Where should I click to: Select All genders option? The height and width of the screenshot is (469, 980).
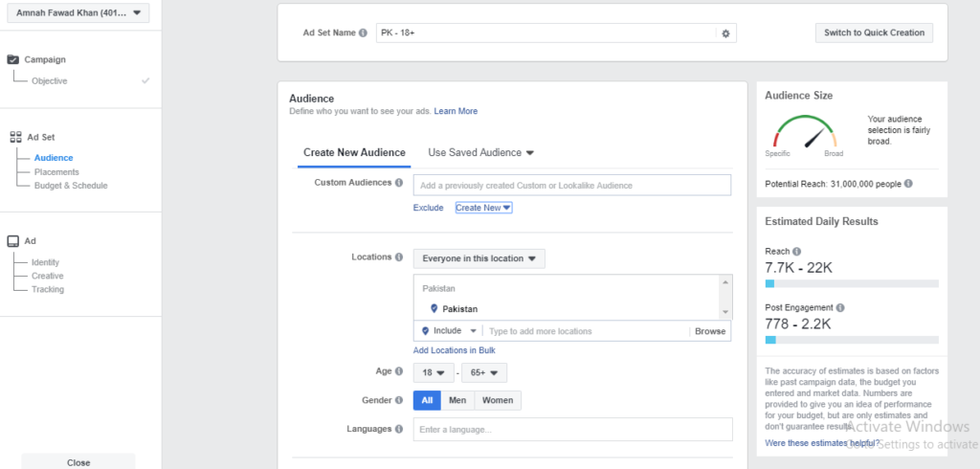tap(427, 400)
